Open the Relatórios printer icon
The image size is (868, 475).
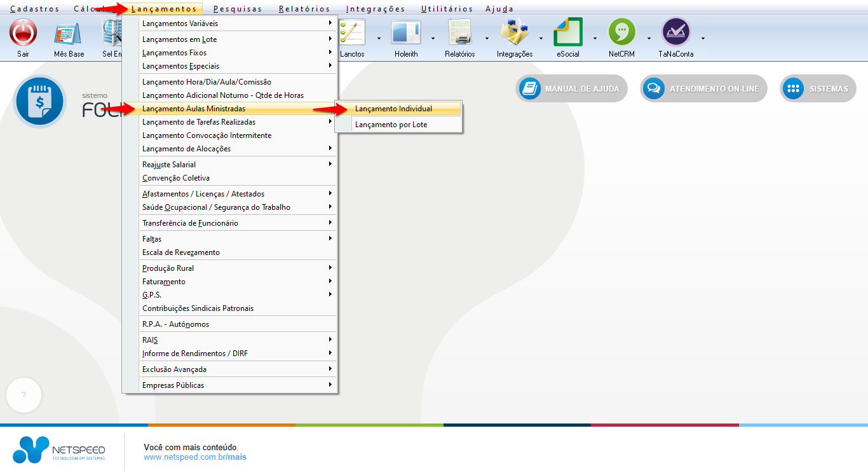point(459,33)
